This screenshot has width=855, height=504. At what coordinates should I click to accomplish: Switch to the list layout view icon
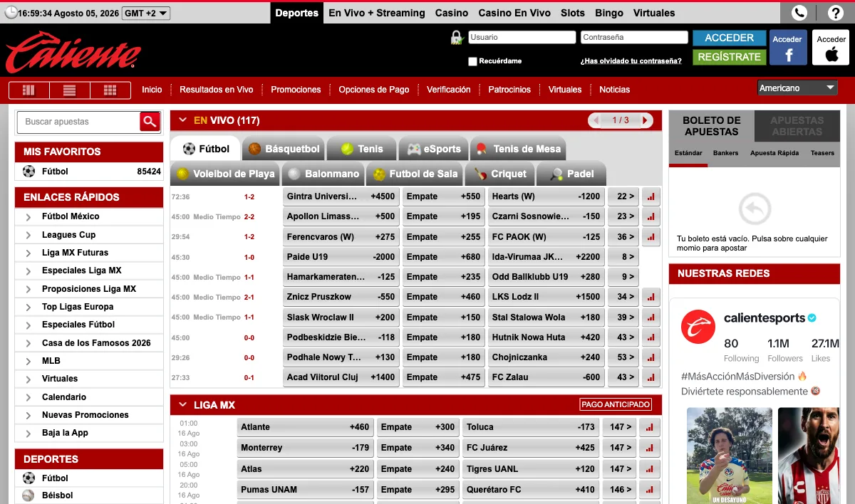point(69,90)
